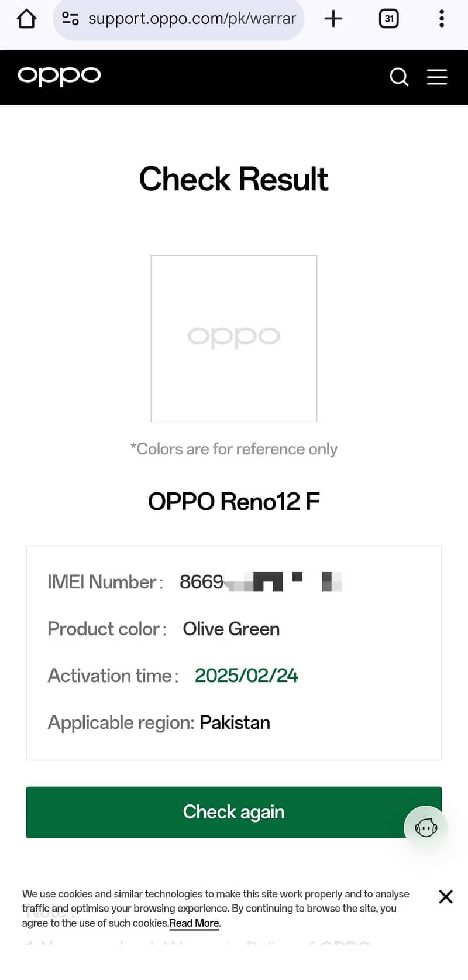The image size is (468, 980).
Task: Tap the home icon in the browser toolbar
Action: [x=26, y=18]
